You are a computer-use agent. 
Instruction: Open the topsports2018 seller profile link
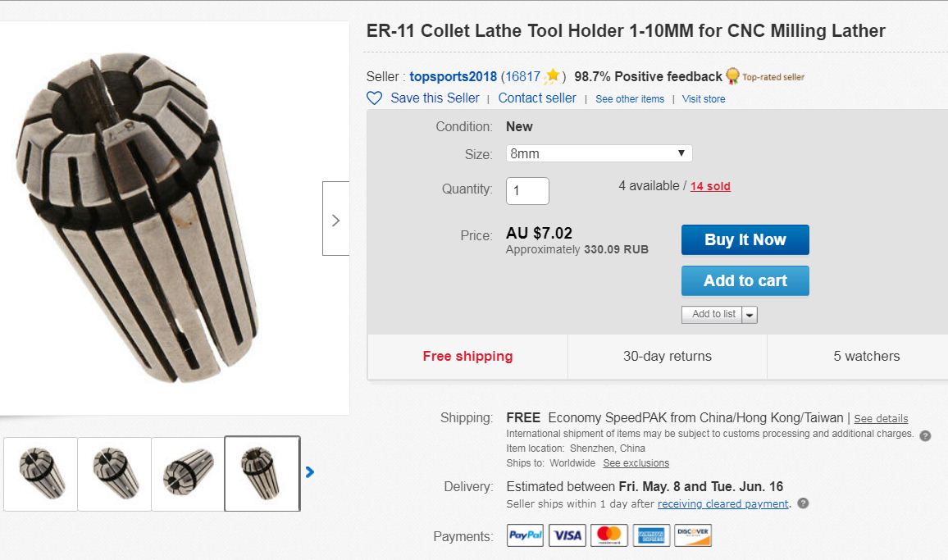(453, 76)
